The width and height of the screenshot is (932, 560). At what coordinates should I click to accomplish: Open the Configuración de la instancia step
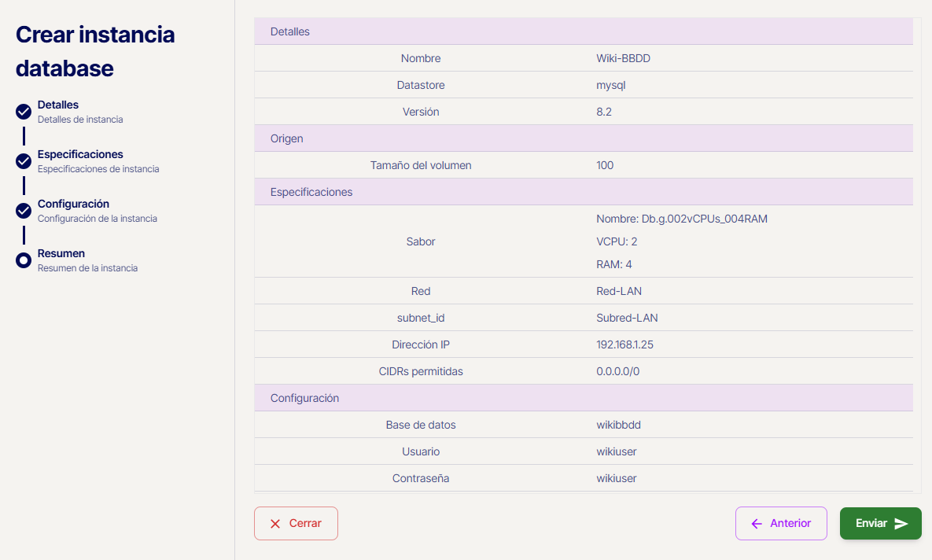coord(97,211)
